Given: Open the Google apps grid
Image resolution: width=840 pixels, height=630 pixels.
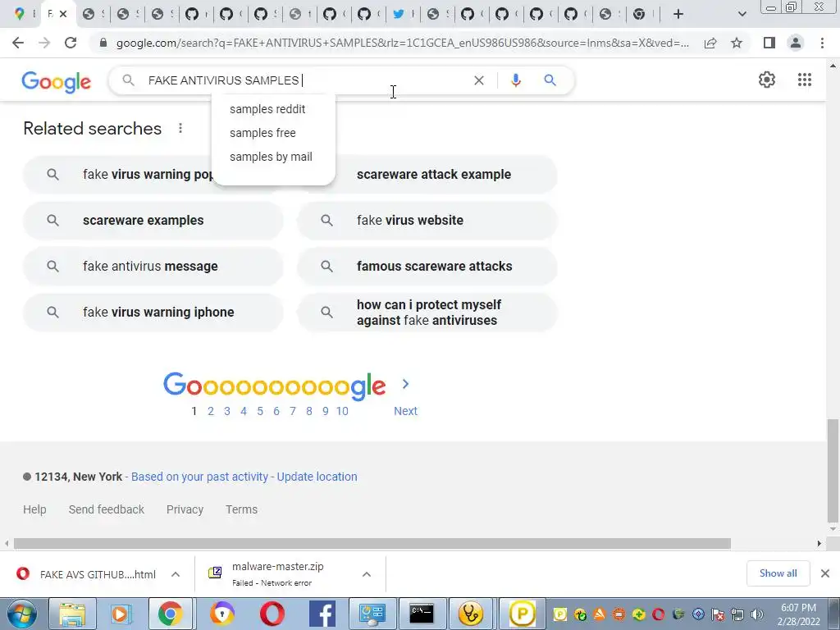Looking at the screenshot, I should 805,80.
